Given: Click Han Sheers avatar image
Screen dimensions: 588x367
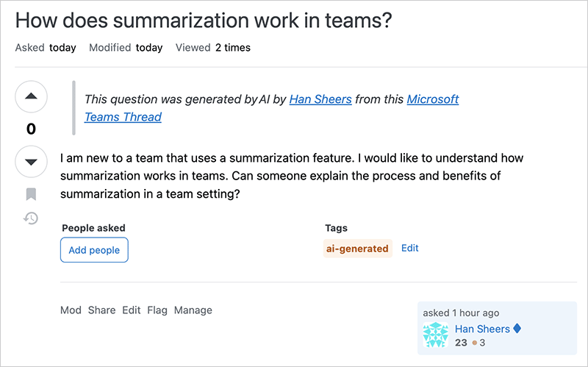Looking at the screenshot, I should coord(436,335).
